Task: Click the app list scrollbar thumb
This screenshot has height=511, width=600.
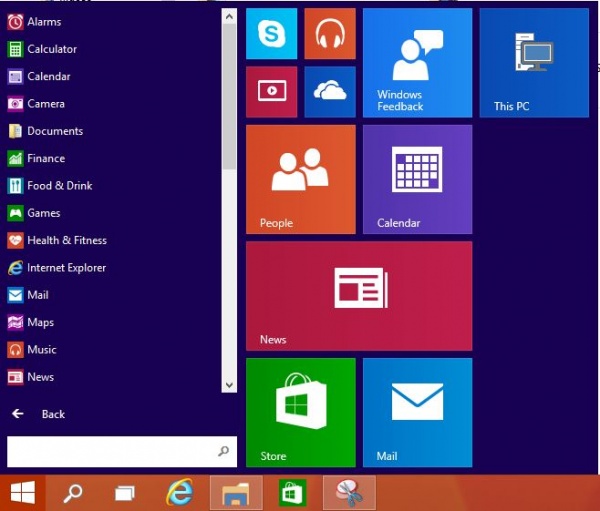Action: 229,96
